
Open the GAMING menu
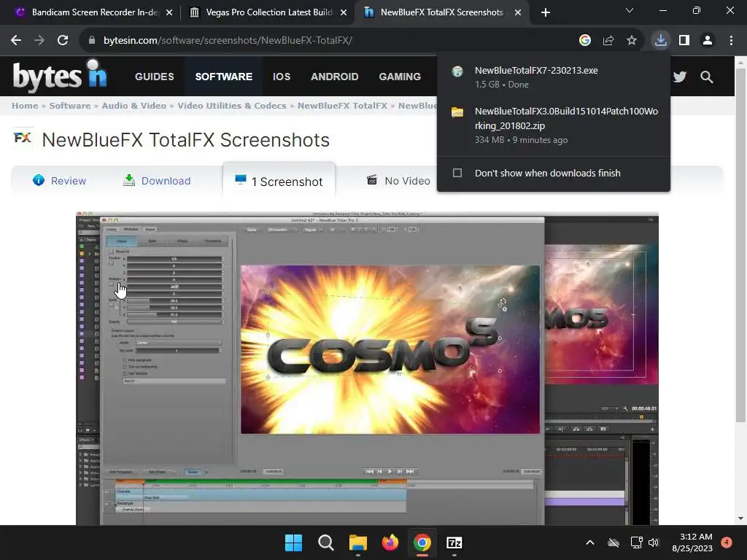click(400, 77)
